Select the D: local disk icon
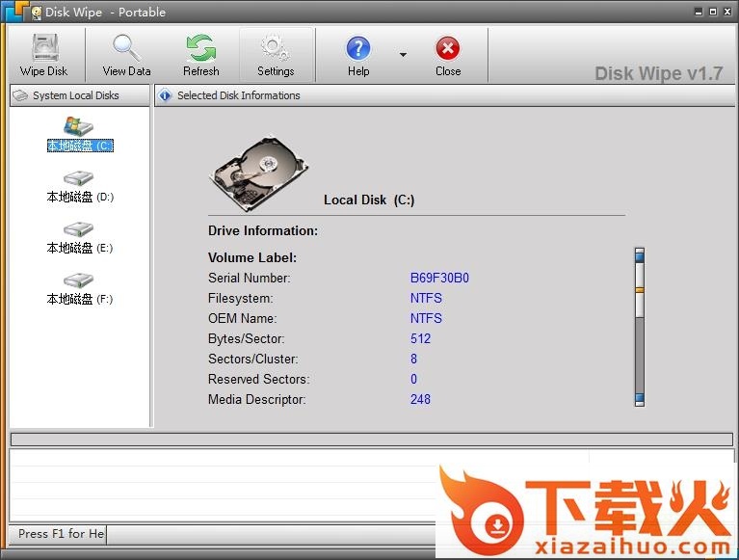This screenshot has width=739, height=560. coord(79,178)
